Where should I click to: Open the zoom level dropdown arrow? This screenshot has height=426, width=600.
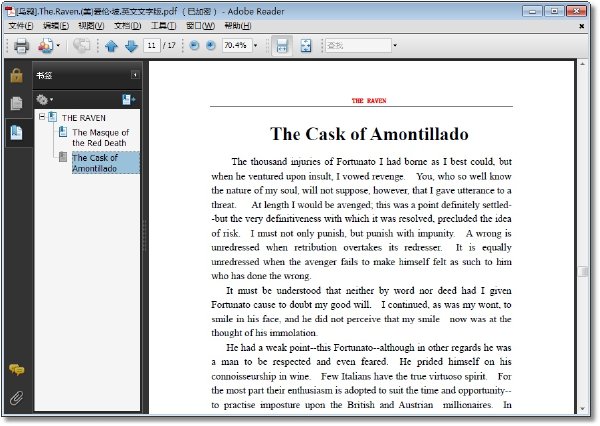[256, 46]
